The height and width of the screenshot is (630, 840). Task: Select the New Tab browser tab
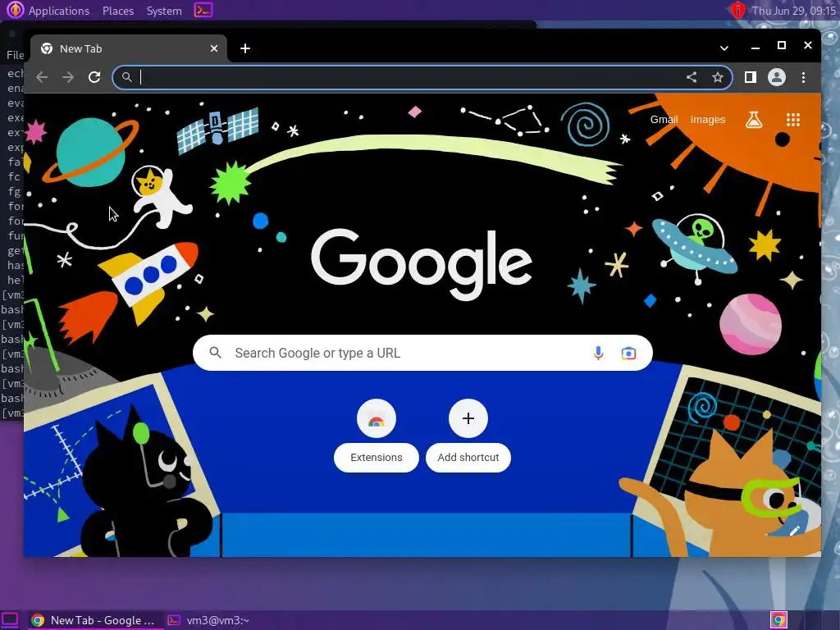click(x=129, y=48)
